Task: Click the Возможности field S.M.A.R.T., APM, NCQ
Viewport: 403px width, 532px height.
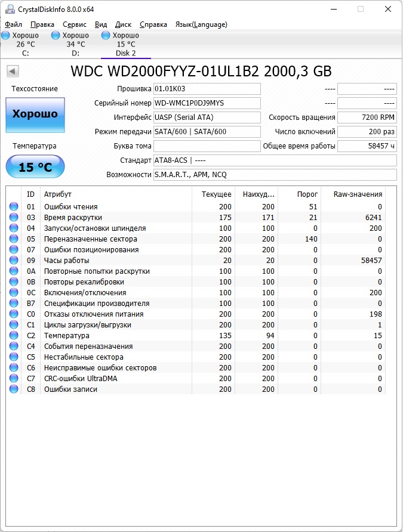Action: 275,174
